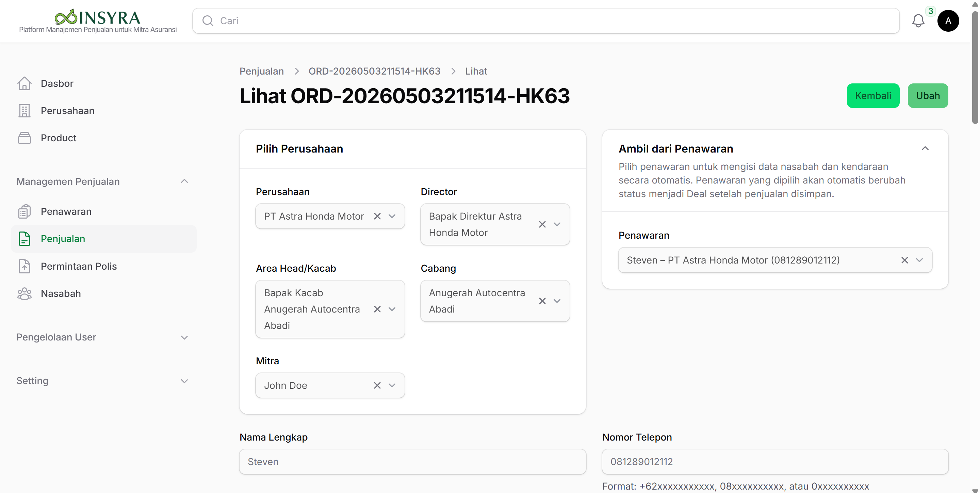
Task: Open the Penawaran dropdown arrow
Action: coord(919,260)
